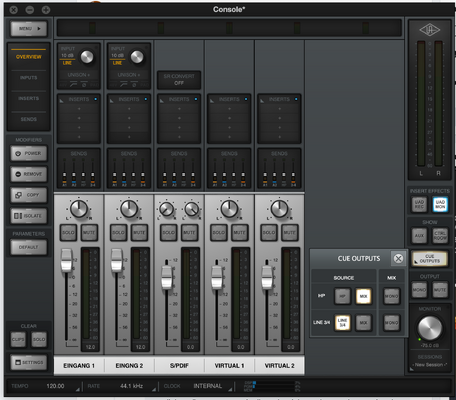456x400 pixels.
Task: Click the ISOLATE modifier button
Action: (29, 216)
